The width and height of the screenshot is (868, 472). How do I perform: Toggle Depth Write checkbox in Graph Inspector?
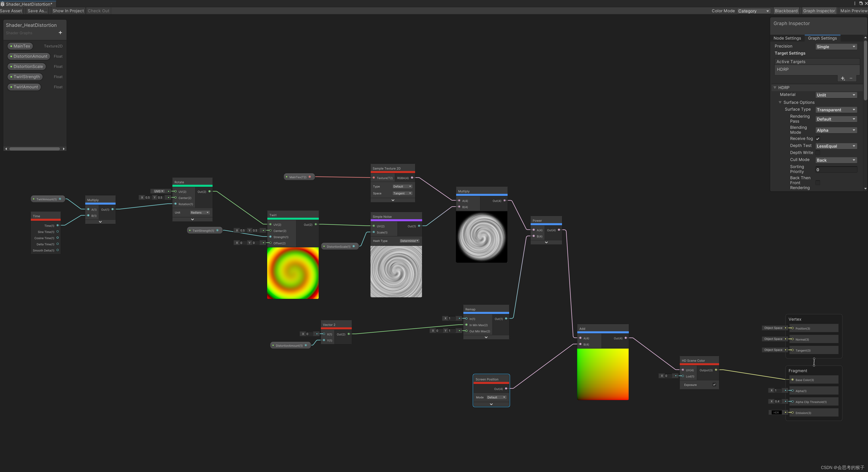click(x=817, y=153)
